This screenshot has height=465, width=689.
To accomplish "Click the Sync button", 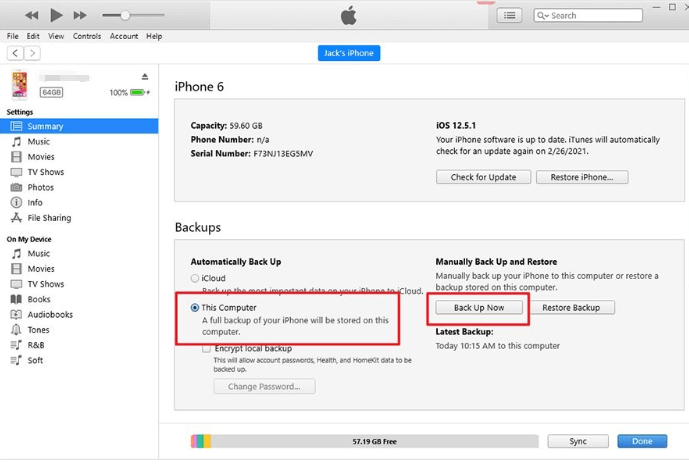I will tap(578, 441).
